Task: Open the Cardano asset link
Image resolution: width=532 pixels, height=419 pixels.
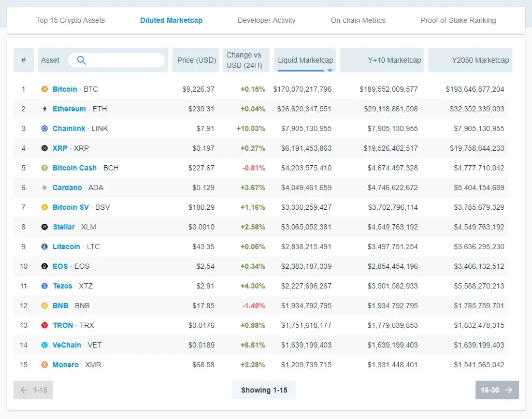Action: point(67,187)
